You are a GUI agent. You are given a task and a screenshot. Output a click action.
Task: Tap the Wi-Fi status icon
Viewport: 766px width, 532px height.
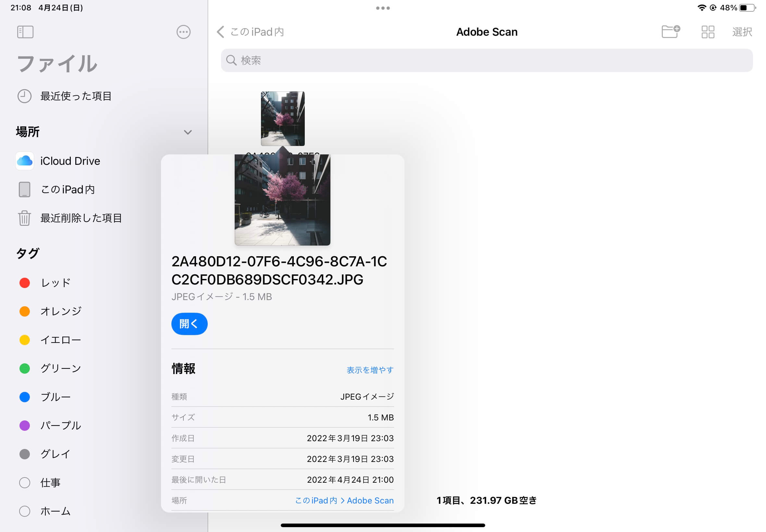(702, 8)
